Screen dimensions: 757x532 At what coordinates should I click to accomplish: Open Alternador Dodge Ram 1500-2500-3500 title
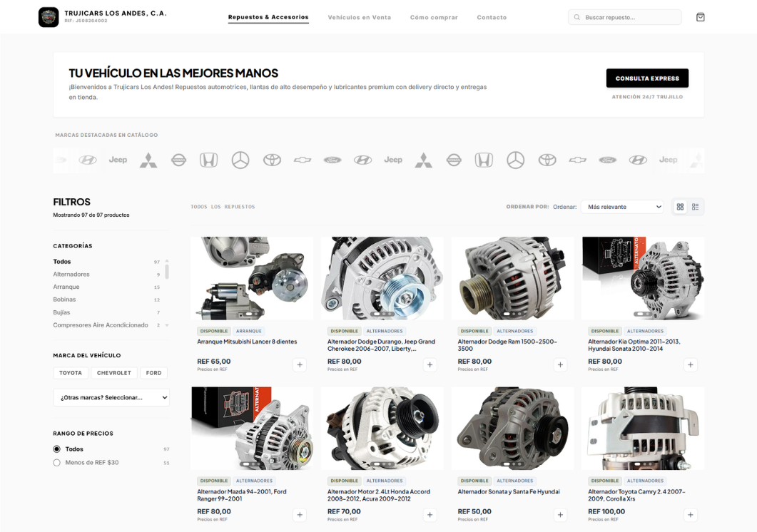(x=507, y=344)
